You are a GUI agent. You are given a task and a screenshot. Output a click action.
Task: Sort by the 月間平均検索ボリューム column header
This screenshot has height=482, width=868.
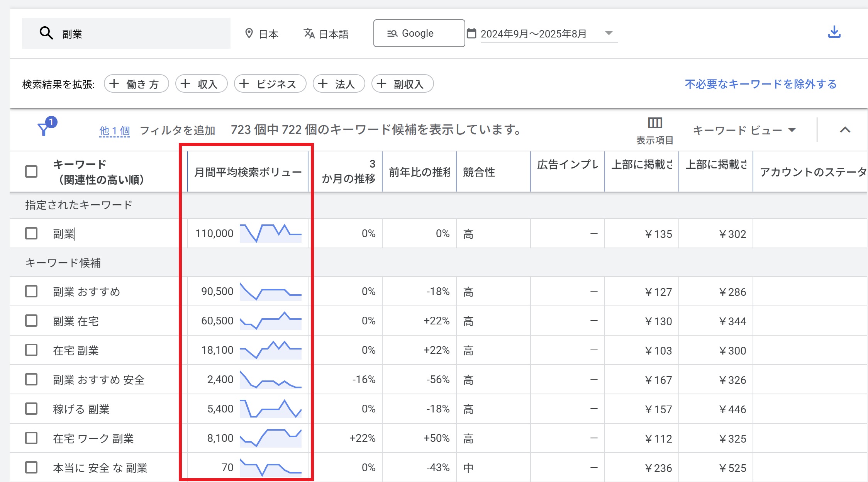coord(247,172)
